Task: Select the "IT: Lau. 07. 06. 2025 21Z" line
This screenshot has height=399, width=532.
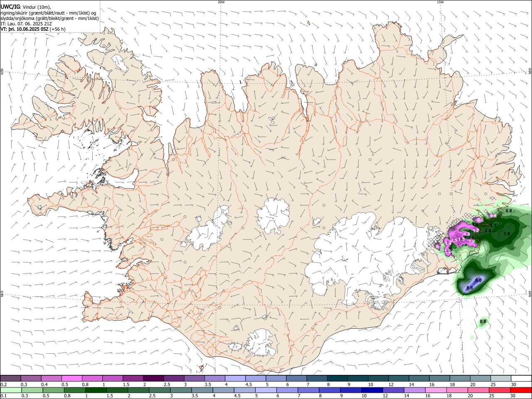Action: [26, 24]
